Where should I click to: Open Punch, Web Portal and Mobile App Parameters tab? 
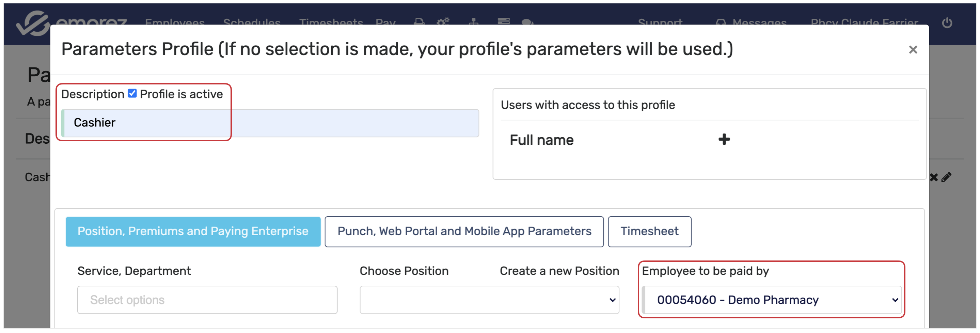tap(464, 232)
